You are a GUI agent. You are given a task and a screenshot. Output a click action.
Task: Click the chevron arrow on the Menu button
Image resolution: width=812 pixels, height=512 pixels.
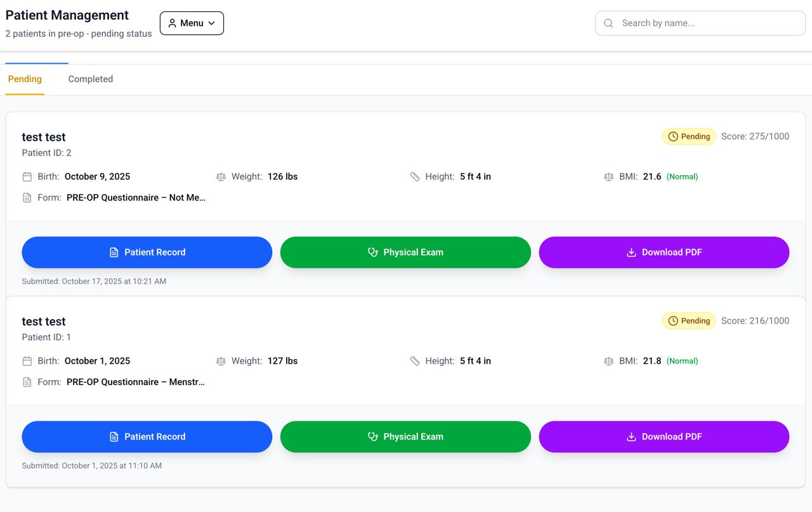211,23
